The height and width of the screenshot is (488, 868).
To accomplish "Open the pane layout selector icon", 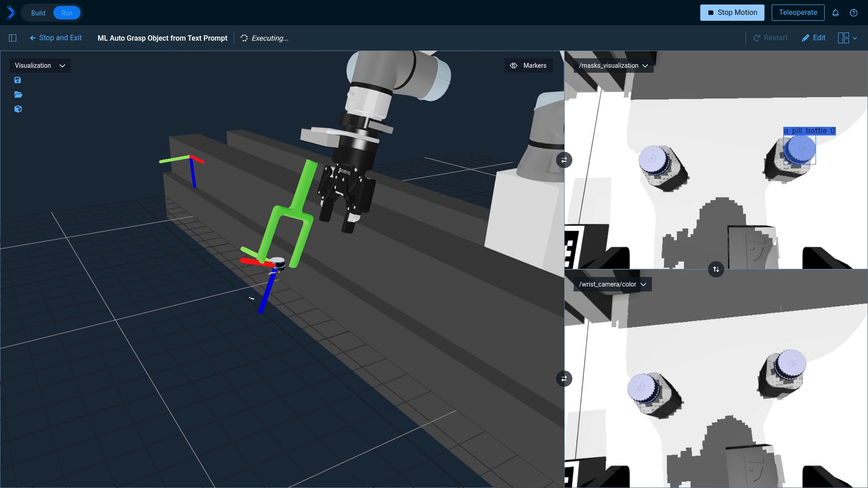I will pyautogui.click(x=843, y=38).
